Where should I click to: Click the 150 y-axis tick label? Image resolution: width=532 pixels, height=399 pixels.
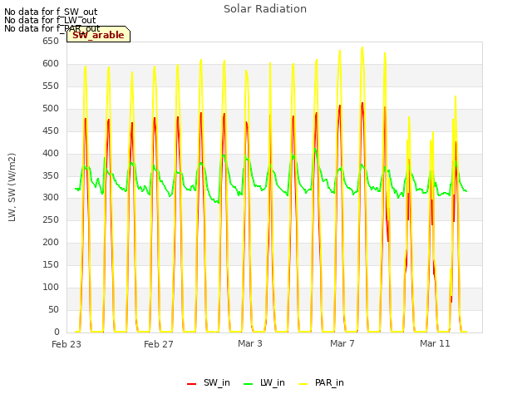point(51,264)
